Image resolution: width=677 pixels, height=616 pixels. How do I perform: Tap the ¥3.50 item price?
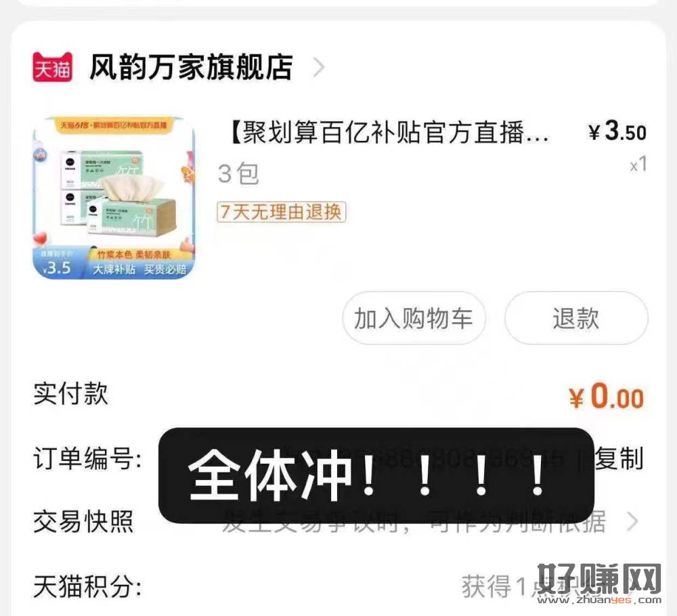tap(617, 131)
